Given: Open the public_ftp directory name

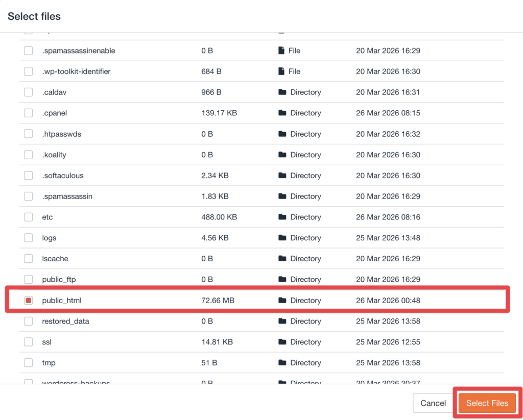Looking at the screenshot, I should tap(59, 280).
